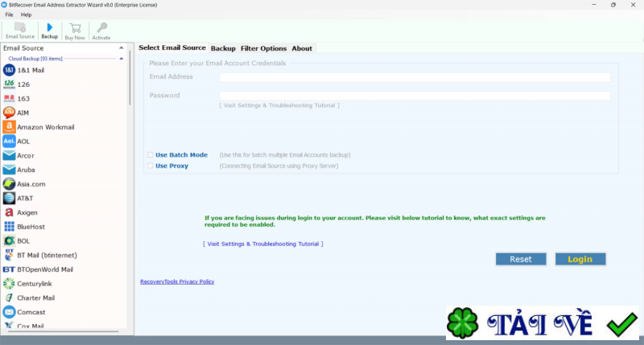Select the Aruba envelope icon
The height and width of the screenshot is (345, 644).
(9, 170)
